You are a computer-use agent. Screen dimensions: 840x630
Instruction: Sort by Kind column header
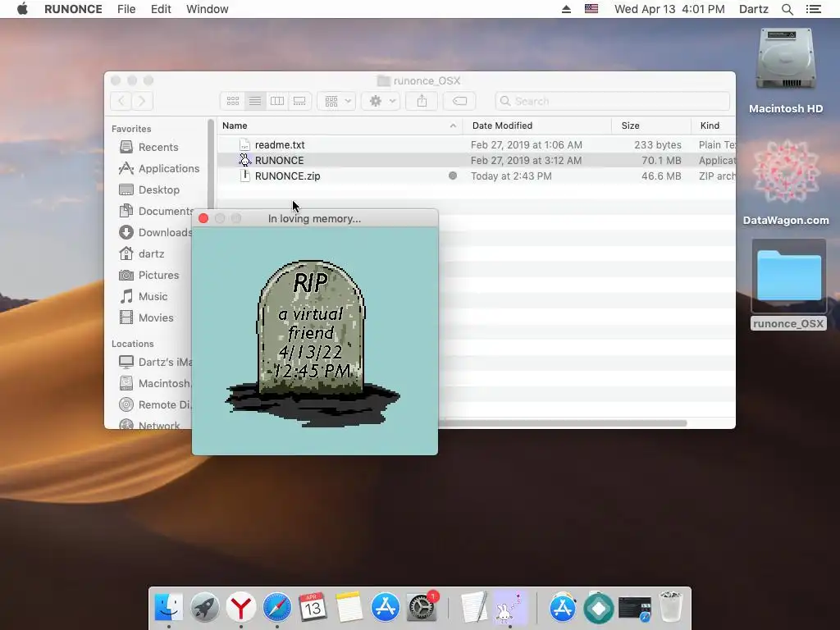713,126
